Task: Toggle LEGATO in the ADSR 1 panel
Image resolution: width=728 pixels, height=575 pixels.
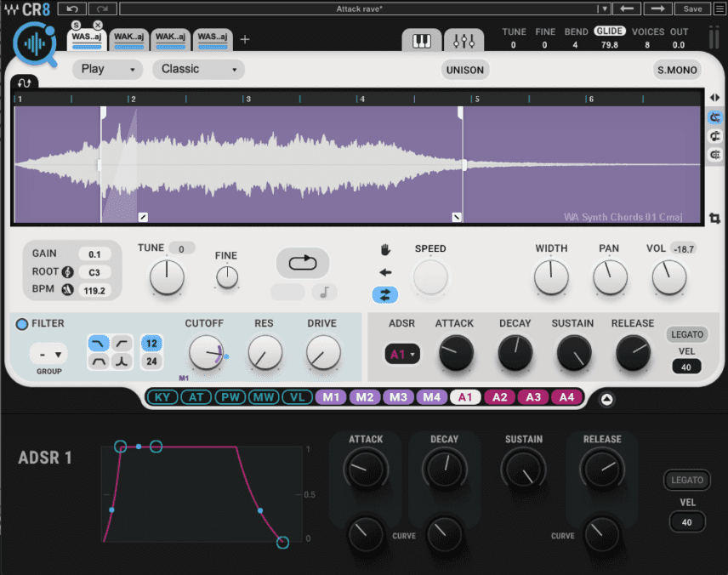Action: tap(687, 481)
